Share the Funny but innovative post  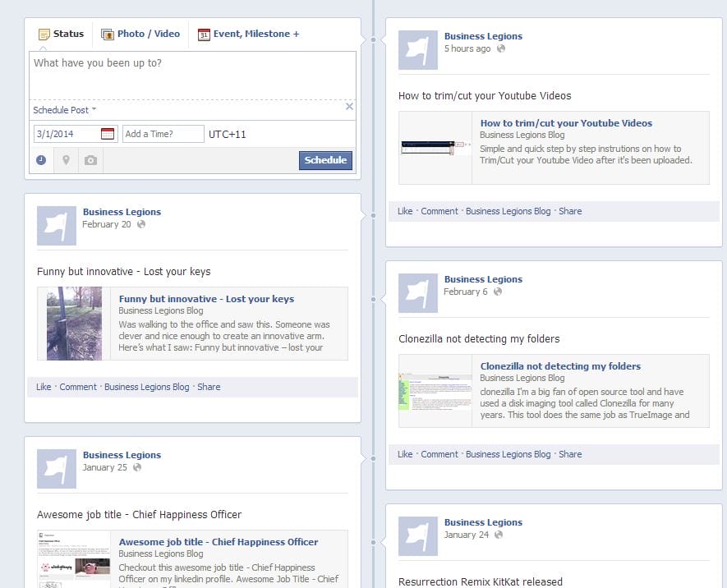point(209,386)
